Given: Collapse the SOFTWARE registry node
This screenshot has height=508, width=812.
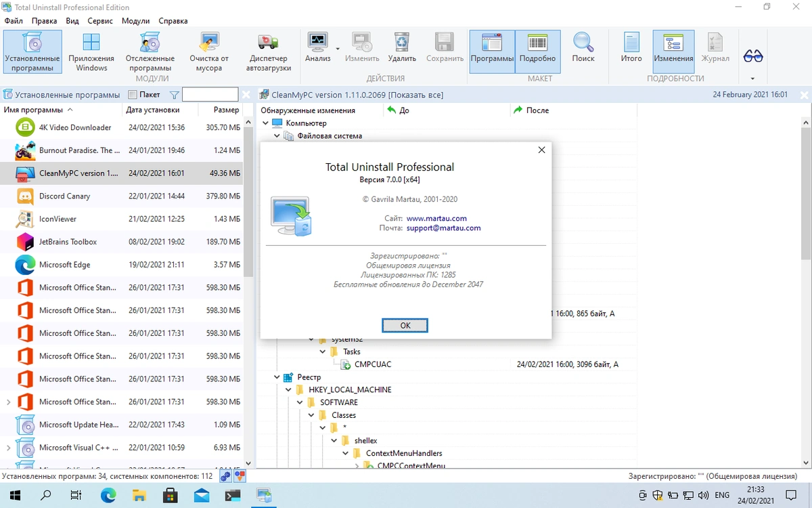Looking at the screenshot, I should click(x=300, y=402).
